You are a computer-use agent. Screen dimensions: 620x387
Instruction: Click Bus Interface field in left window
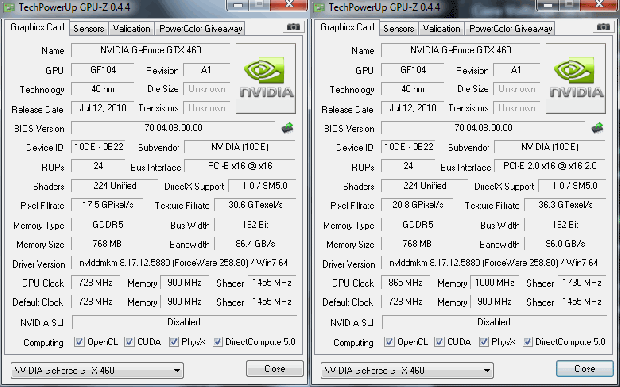coord(240,166)
